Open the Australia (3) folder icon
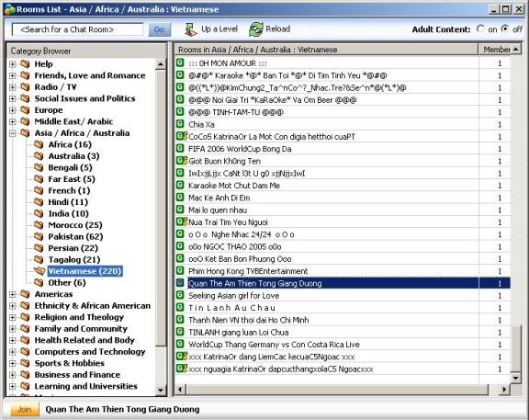This screenshot has width=529, height=420. click(39, 156)
